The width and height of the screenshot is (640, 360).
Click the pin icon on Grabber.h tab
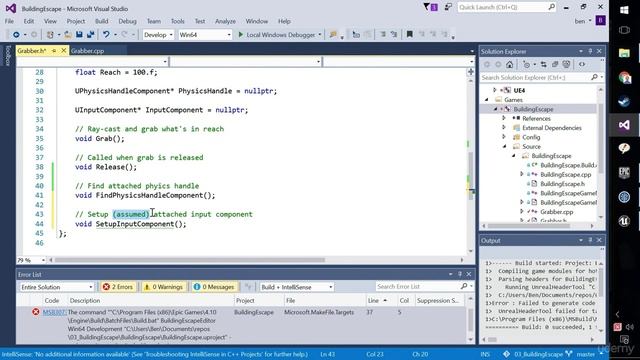[54, 51]
